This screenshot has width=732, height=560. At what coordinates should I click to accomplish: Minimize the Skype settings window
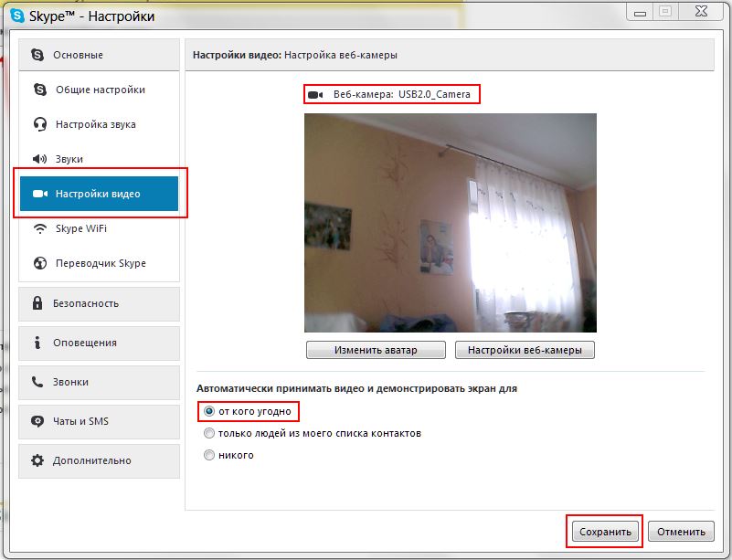pos(641,13)
